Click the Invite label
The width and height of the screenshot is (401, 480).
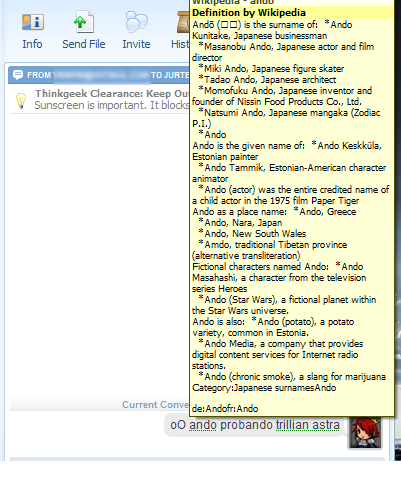point(136,44)
